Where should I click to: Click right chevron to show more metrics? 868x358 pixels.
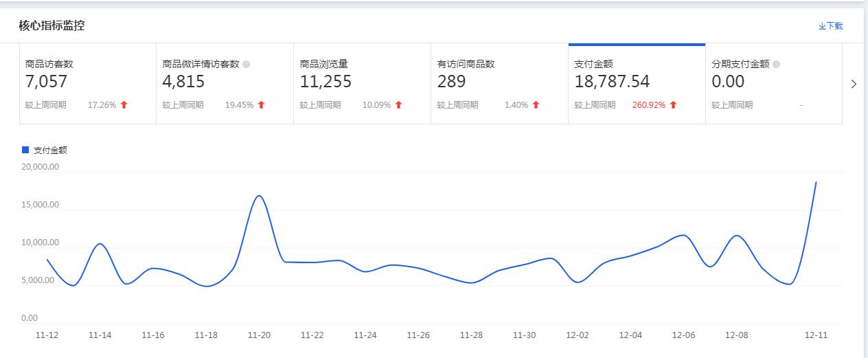(x=854, y=84)
